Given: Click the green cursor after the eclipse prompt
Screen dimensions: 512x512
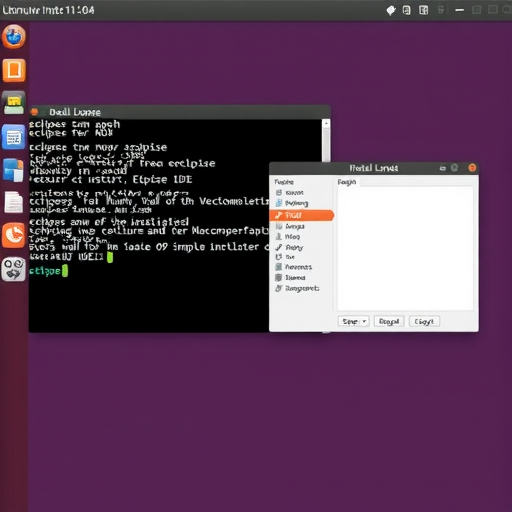Looking at the screenshot, I should tap(65, 271).
